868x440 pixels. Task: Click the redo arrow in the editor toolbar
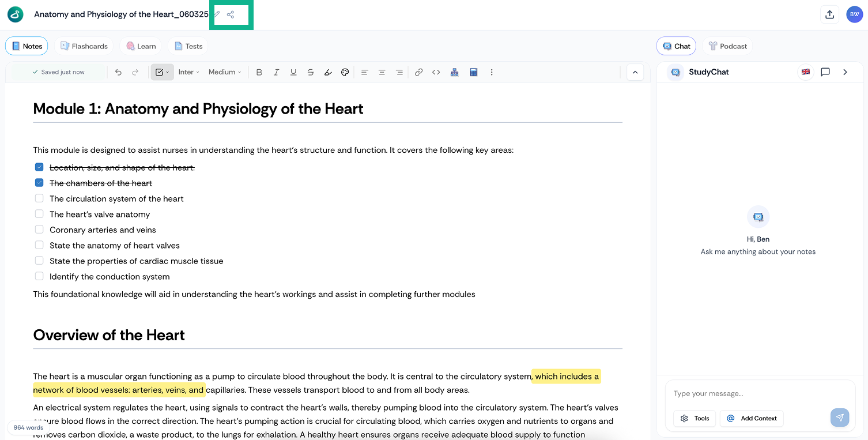coord(135,72)
